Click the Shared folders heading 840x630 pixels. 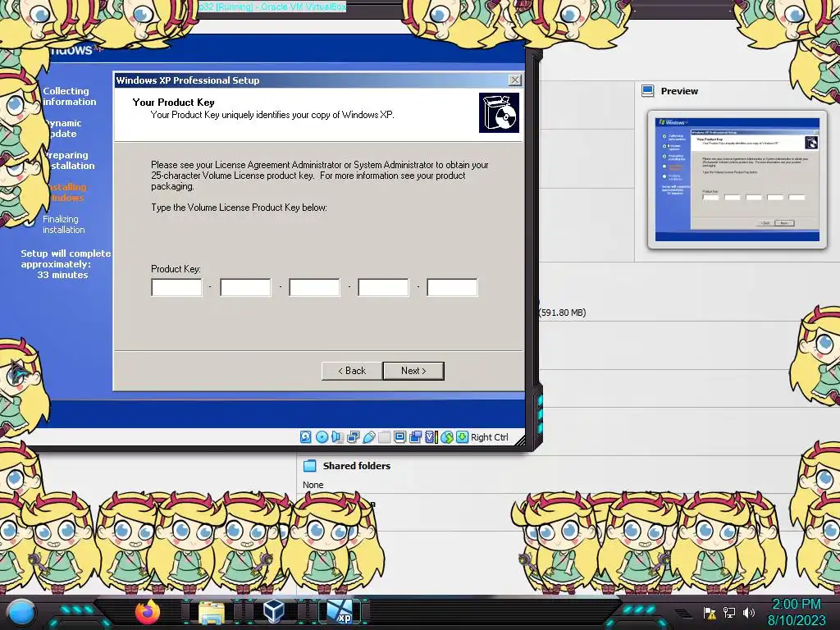click(357, 466)
